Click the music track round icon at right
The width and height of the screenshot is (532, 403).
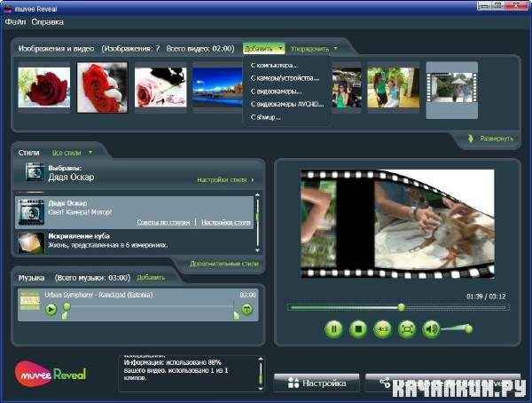coord(247,309)
